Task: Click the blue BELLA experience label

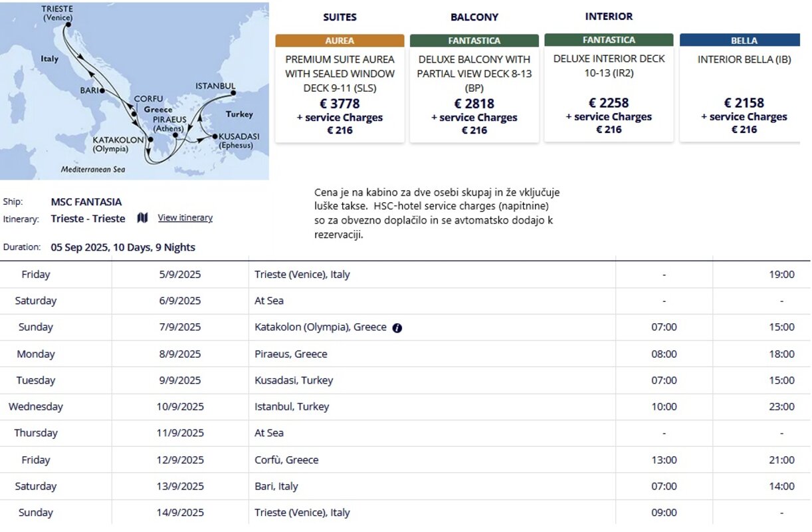Action: (x=740, y=40)
